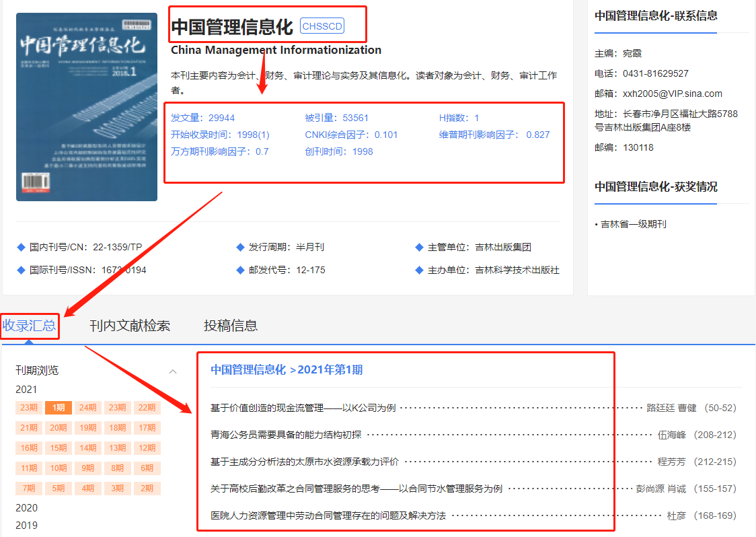756x537 pixels.
Task: Expand the 2020 year group
Action: click(x=26, y=507)
